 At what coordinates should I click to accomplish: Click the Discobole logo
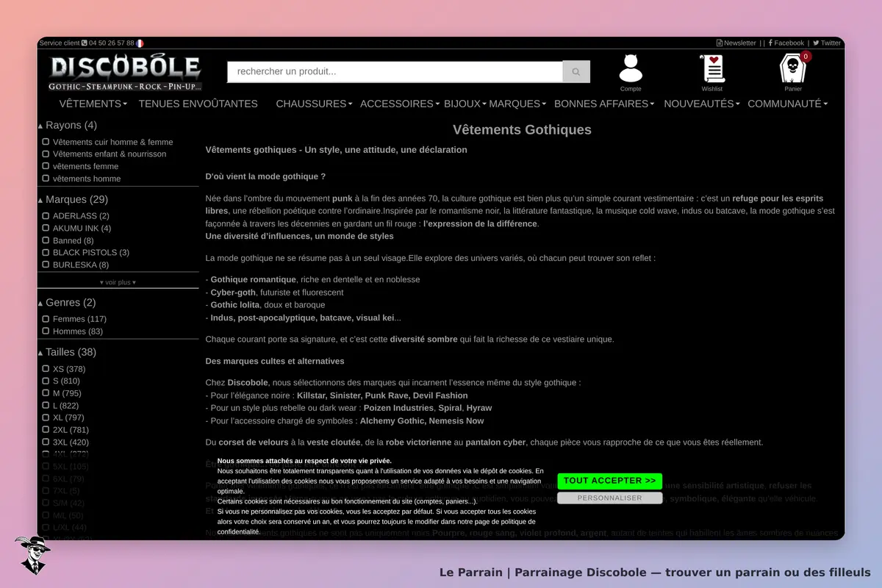click(x=125, y=72)
